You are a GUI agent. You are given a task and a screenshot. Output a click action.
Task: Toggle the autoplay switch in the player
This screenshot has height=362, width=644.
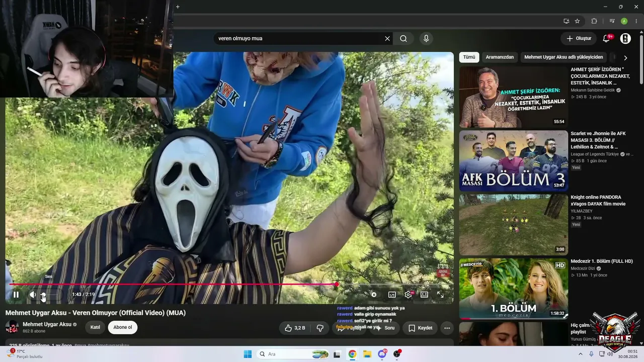coord(374,295)
